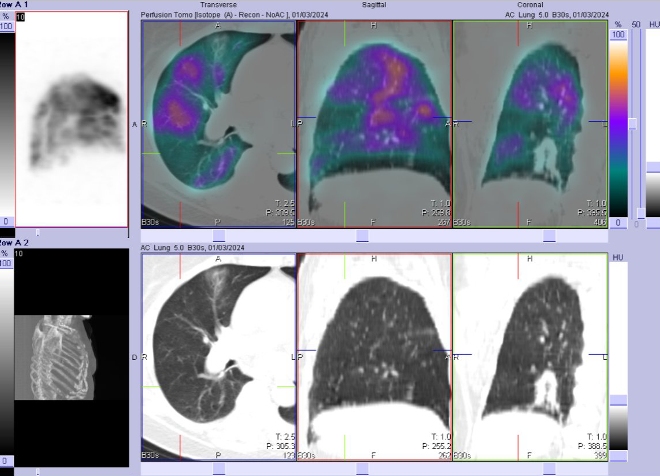Click the Perfusion Tomo series title text
The width and height of the screenshot is (660, 476).
coord(234,15)
